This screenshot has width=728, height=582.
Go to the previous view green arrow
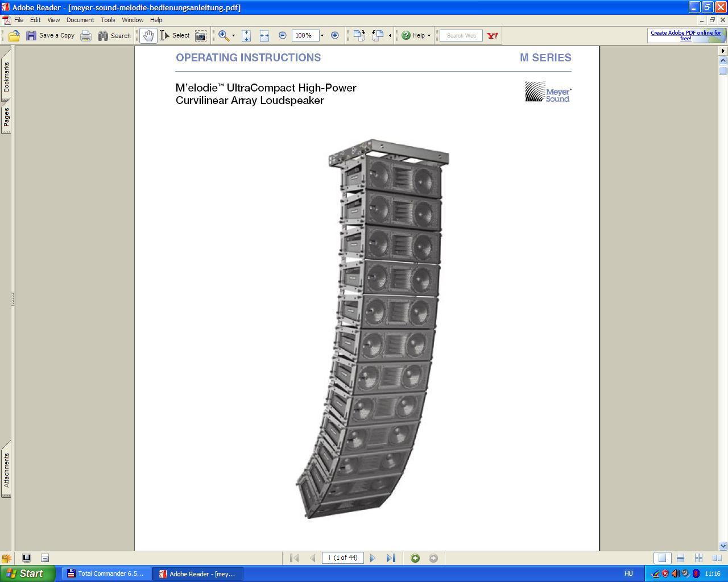coord(415,558)
